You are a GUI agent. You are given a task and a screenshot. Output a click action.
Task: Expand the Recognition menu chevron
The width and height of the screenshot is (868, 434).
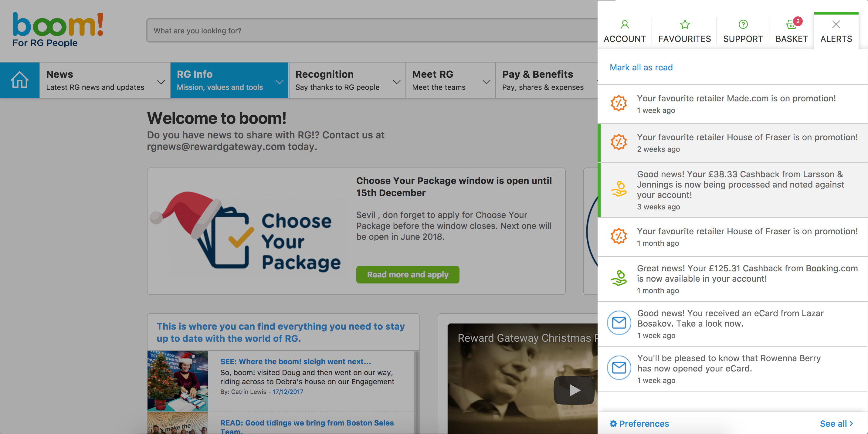(397, 82)
